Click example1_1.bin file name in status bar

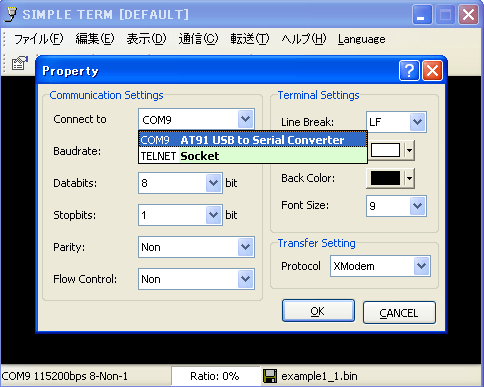[x=319, y=376]
